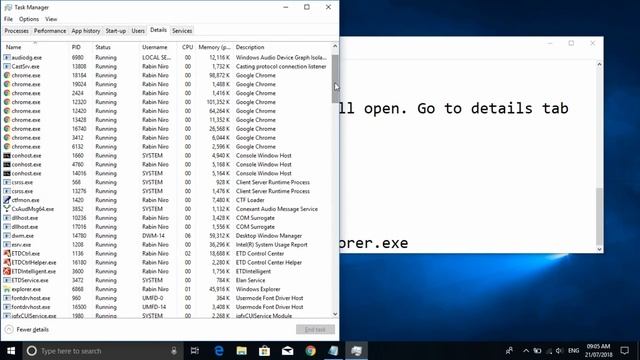Image resolution: width=640 pixels, height=360 pixels.
Task: Select the CastSrv.exe process icon
Action: [7, 67]
